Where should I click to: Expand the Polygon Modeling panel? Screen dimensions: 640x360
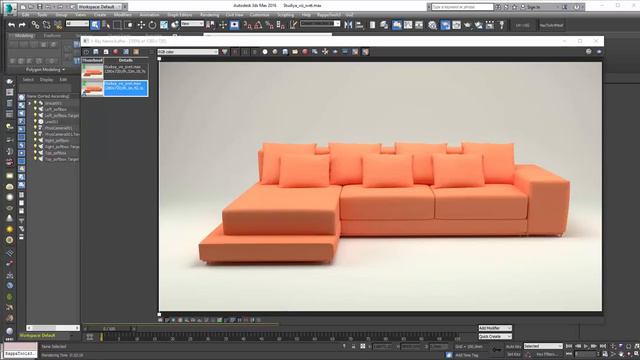coord(45,70)
